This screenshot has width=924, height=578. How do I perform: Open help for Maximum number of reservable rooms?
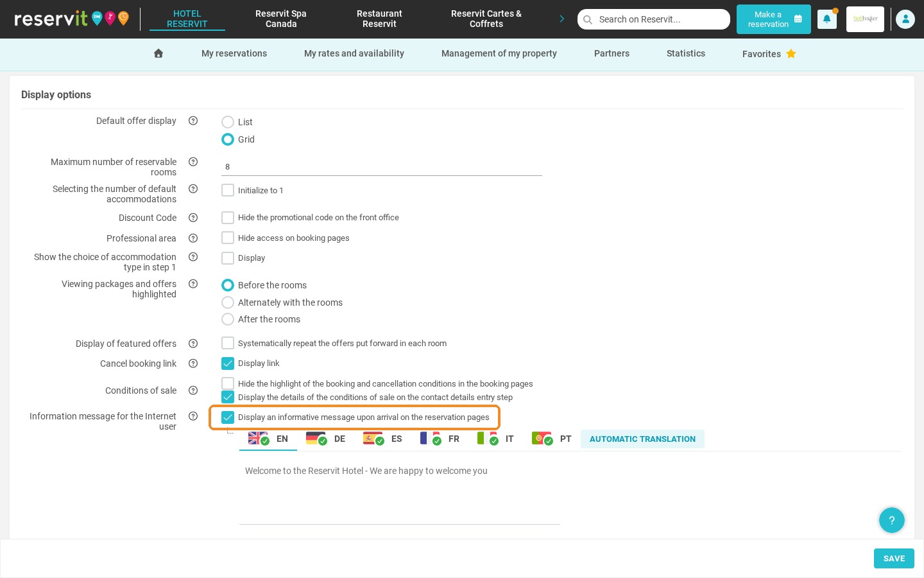[193, 162]
